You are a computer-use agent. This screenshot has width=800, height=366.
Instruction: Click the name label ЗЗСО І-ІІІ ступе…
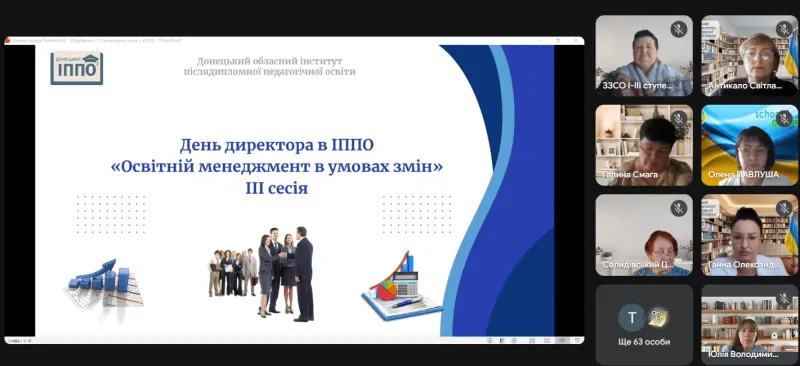click(638, 86)
